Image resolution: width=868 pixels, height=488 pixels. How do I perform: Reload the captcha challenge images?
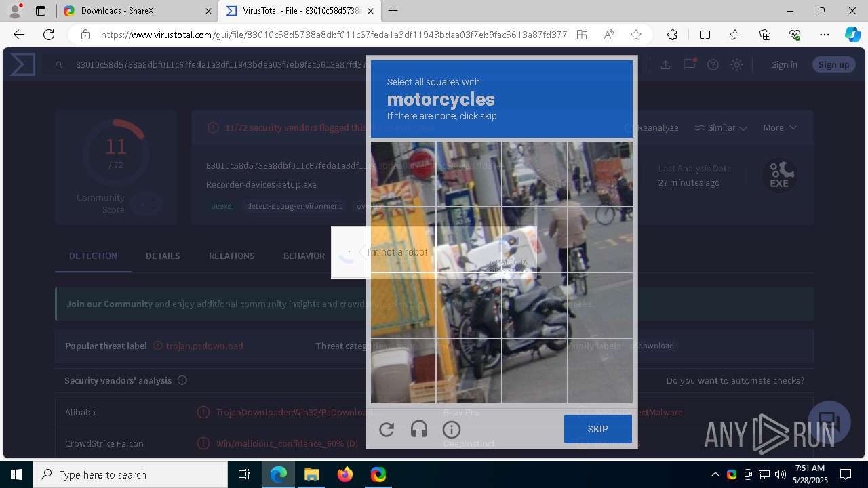click(387, 429)
